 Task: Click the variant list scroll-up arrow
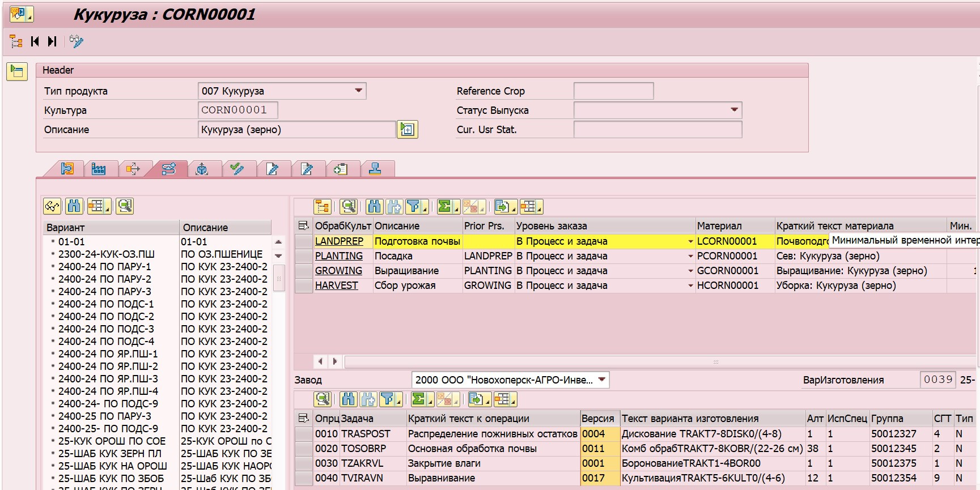pyautogui.click(x=278, y=242)
